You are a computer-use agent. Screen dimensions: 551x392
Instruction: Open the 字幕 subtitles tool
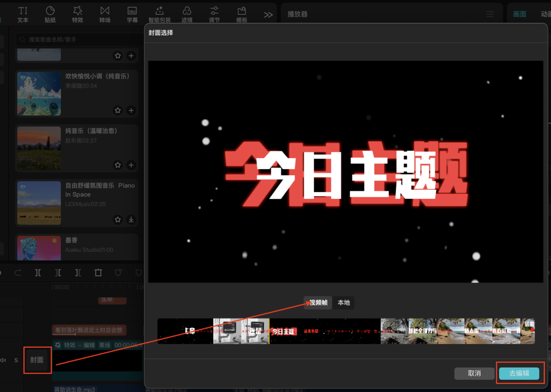coord(132,14)
